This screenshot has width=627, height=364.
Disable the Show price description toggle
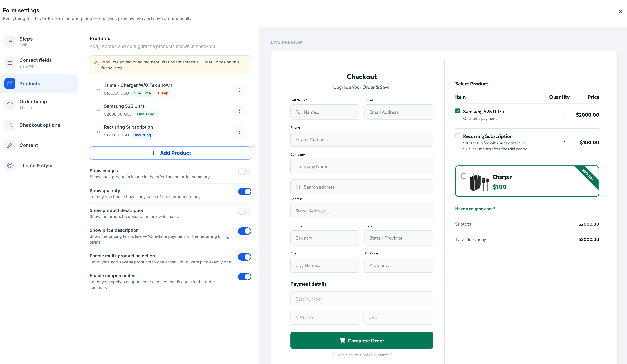click(244, 231)
